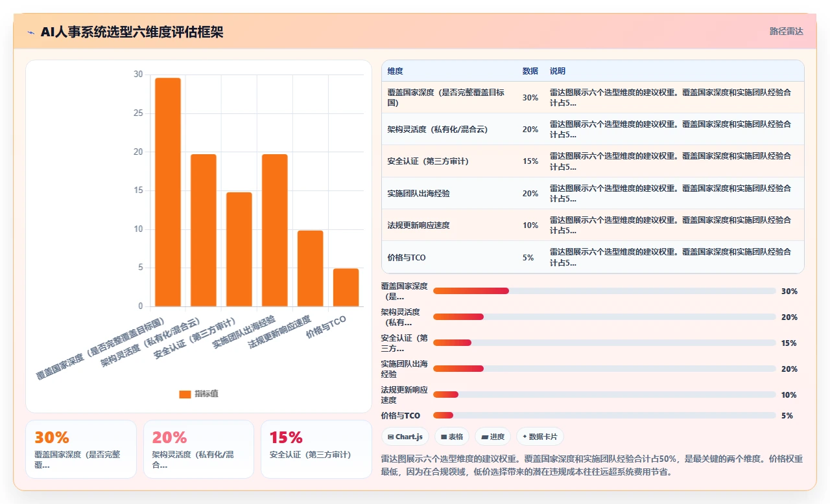
Task: Click the 价格与TCO progress bar at 5%
Action: tap(604, 415)
